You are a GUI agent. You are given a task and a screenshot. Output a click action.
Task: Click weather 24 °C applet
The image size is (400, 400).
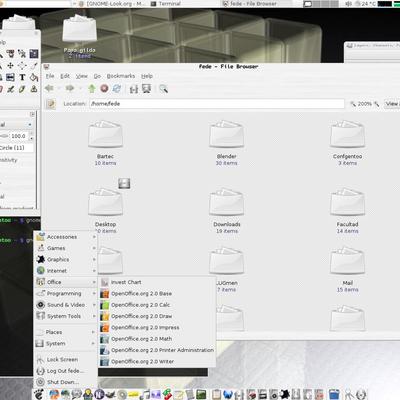tap(365, 4)
